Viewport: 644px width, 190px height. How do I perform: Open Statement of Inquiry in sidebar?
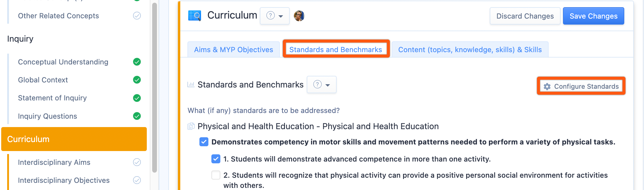coord(52,98)
